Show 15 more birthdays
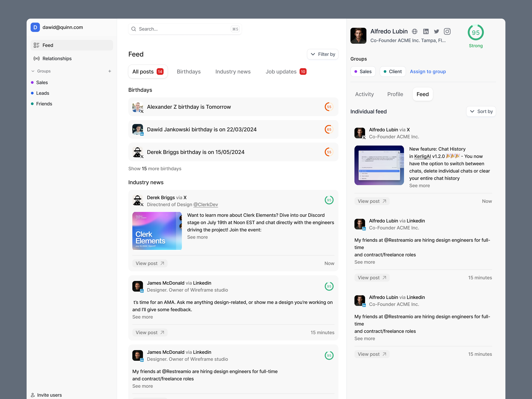Viewport: 532px width, 399px height. tap(155, 169)
